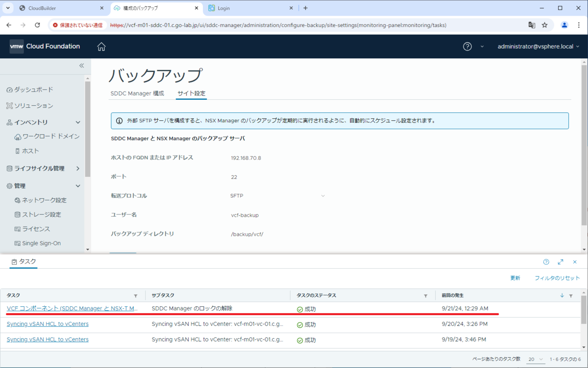
Task: Click the /backup/vcf/ directory value
Action: tap(247, 234)
